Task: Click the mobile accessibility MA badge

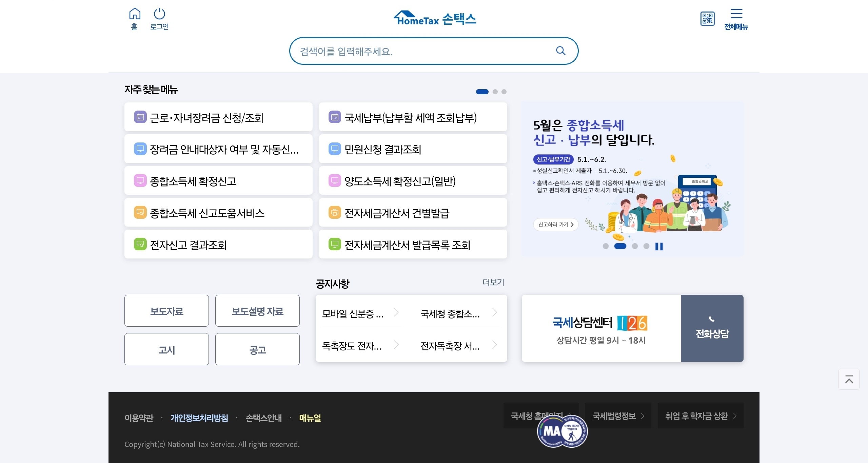Action: 562,431
